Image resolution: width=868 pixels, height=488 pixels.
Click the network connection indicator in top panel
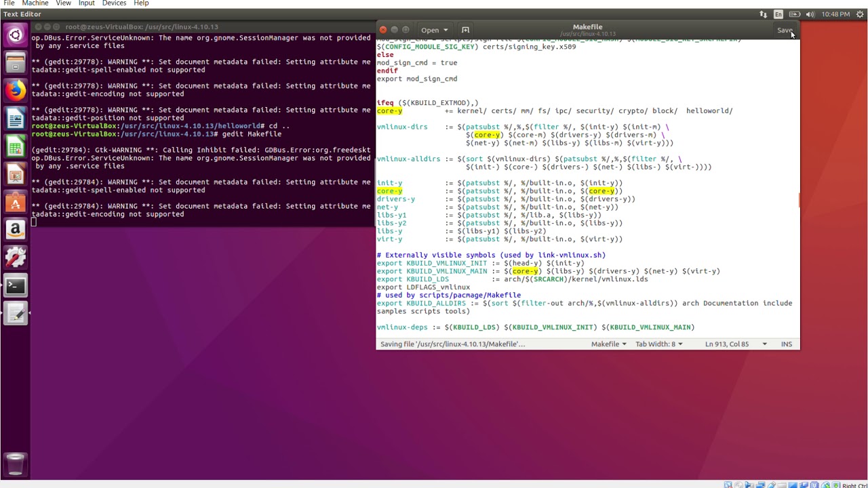click(763, 14)
